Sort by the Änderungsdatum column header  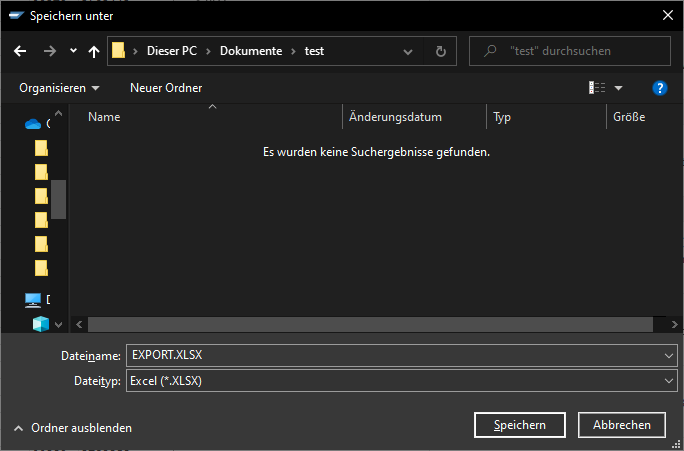coord(396,117)
